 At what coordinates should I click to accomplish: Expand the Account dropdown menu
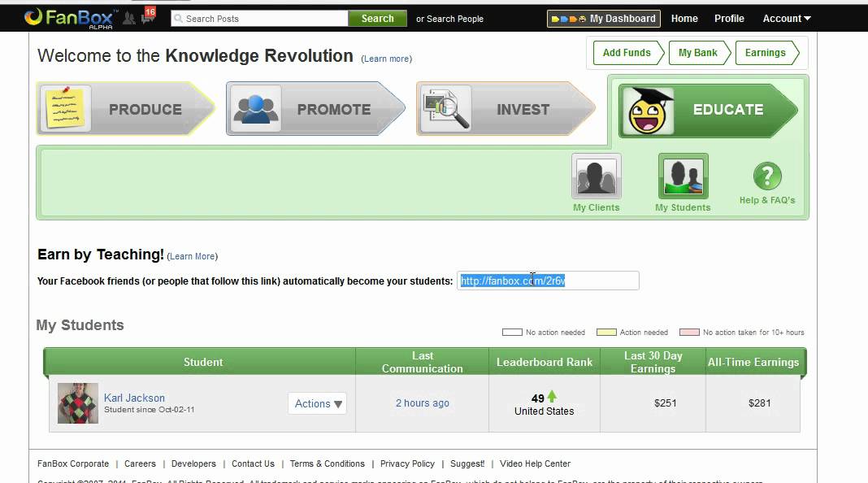point(787,18)
